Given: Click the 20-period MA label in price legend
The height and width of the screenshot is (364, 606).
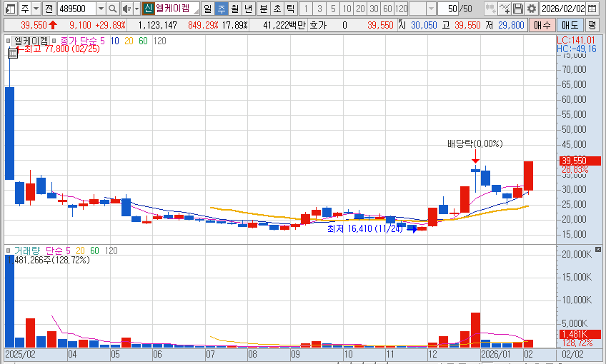Looking at the screenshot, I should point(129,41).
